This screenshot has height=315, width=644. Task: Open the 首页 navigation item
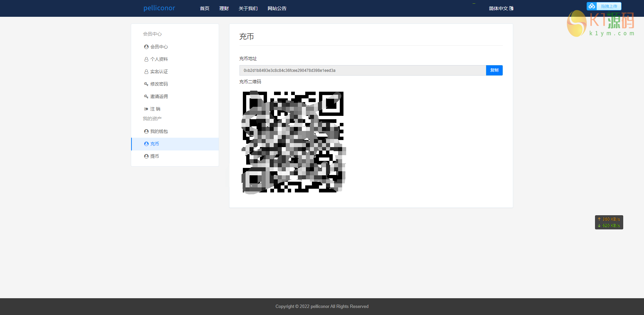[205, 8]
